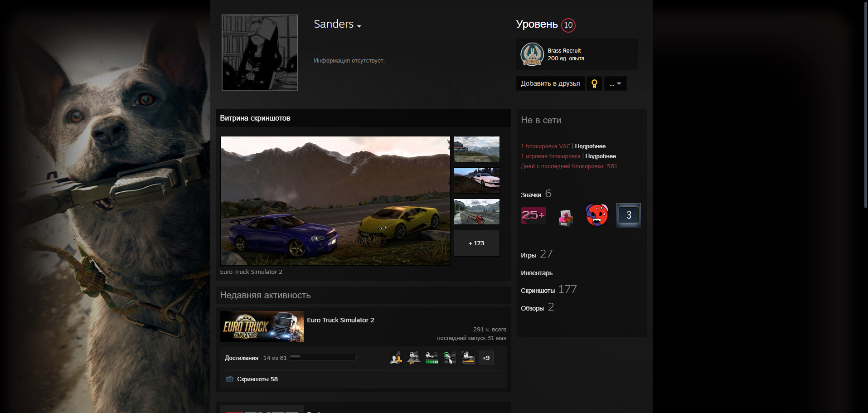Open the Игры 27 games link
Screen dimensions: 868x413
(537, 254)
